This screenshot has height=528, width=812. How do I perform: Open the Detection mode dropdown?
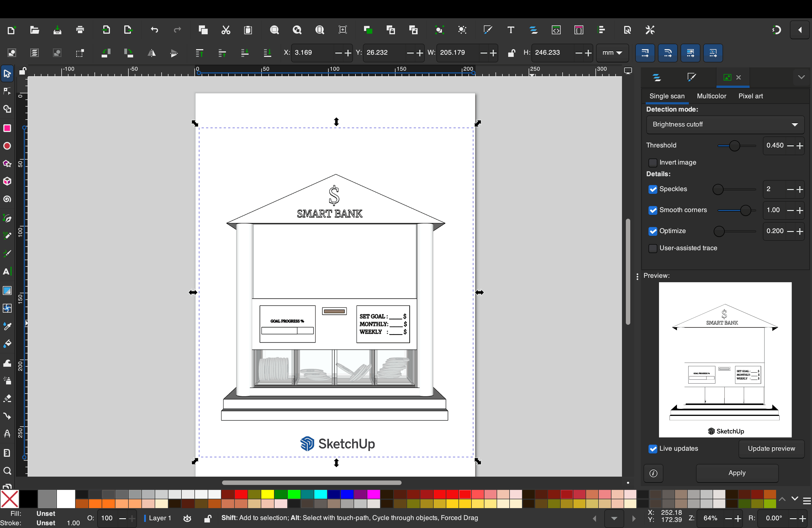click(725, 125)
